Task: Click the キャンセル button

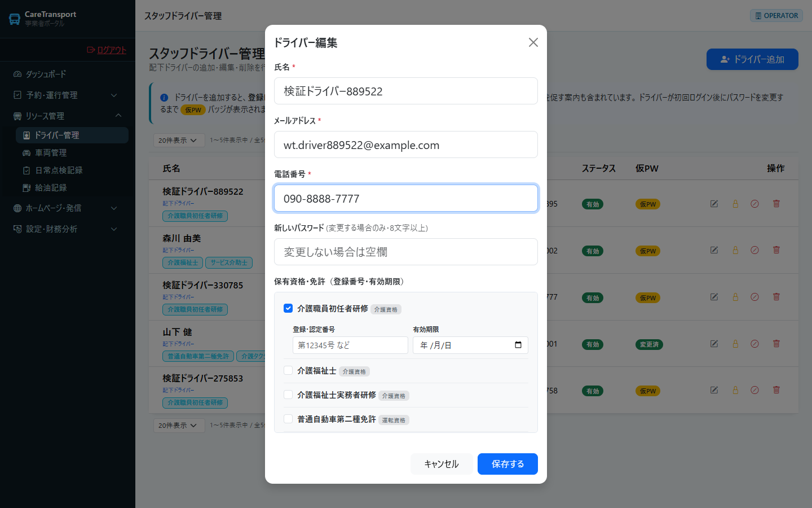Action: [442, 464]
